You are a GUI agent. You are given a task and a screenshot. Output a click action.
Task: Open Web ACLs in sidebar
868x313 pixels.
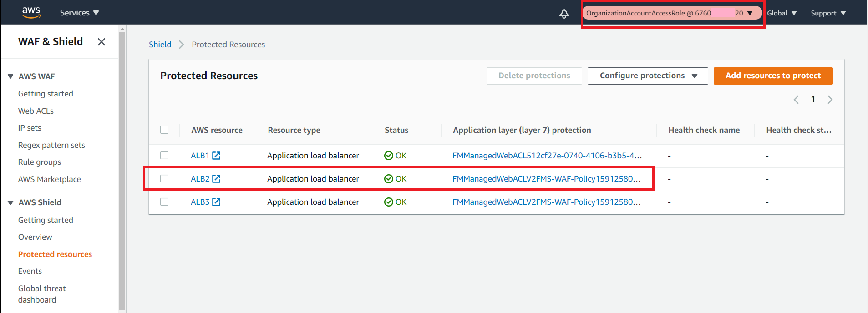pos(36,111)
